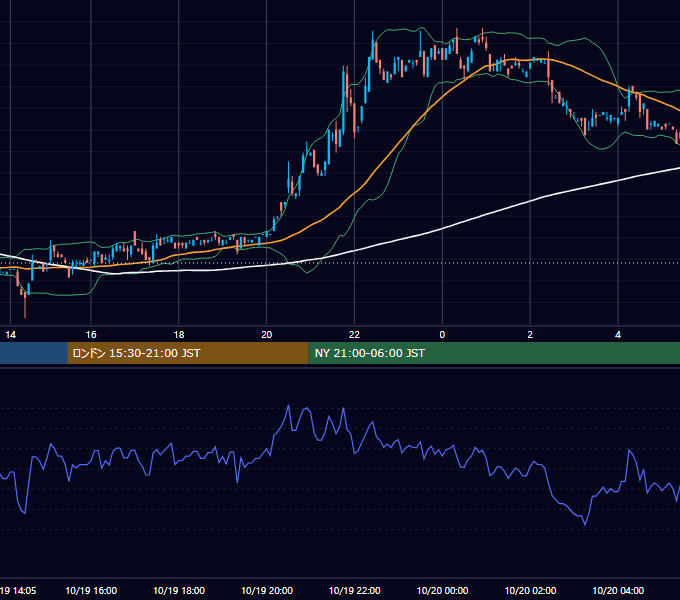Click the 10/19 18:00 date label
Viewport: 680px width, 600px height.
179,590
